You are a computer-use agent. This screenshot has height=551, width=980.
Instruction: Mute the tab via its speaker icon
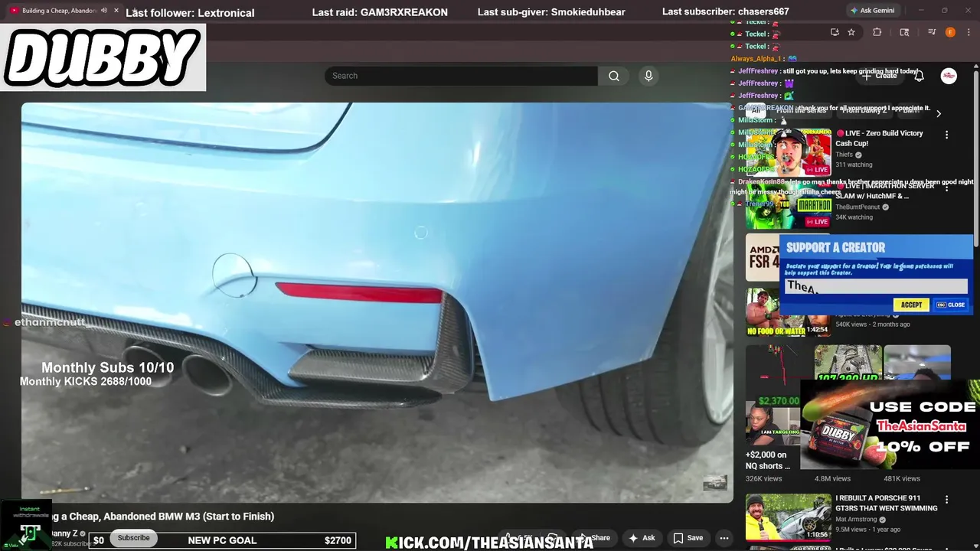pyautogui.click(x=104, y=11)
